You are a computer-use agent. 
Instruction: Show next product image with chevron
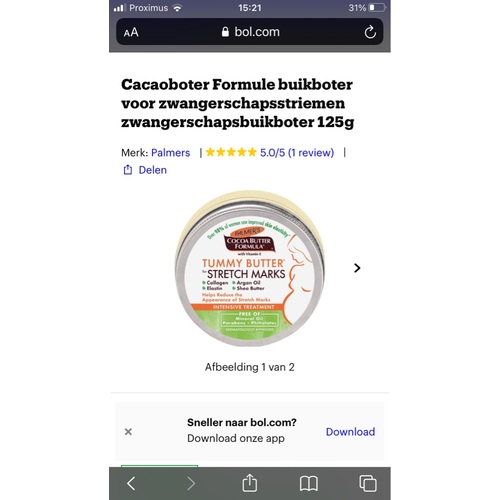(357, 268)
